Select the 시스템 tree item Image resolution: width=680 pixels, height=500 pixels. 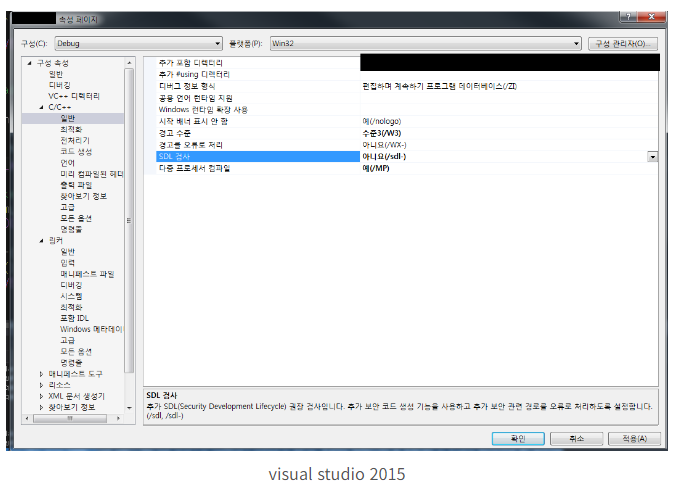[x=71, y=296]
